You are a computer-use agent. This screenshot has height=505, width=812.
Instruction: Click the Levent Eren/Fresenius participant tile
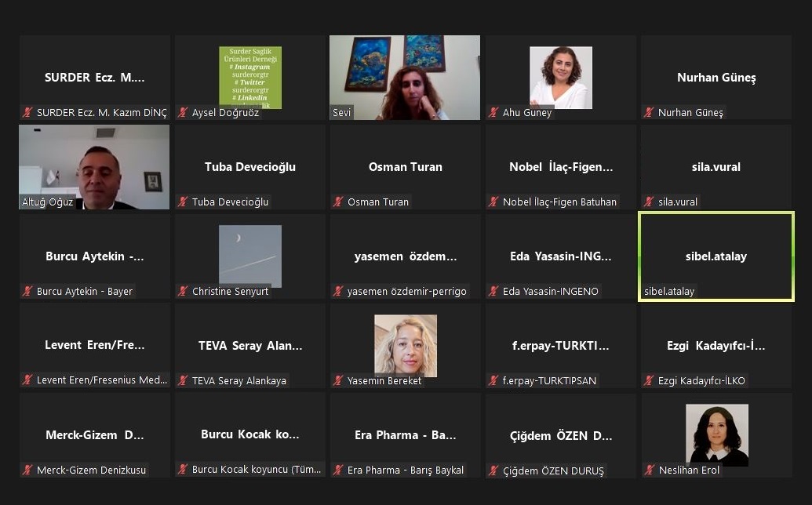(94, 345)
